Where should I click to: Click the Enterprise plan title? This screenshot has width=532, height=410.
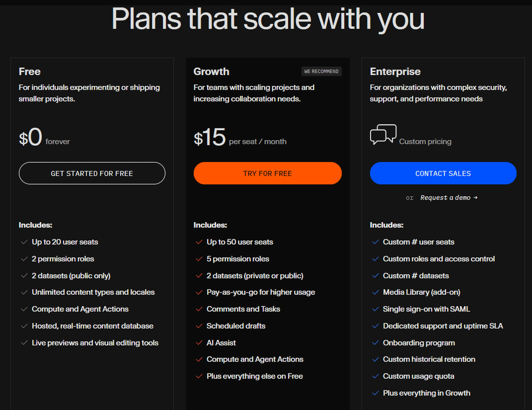pyautogui.click(x=395, y=72)
